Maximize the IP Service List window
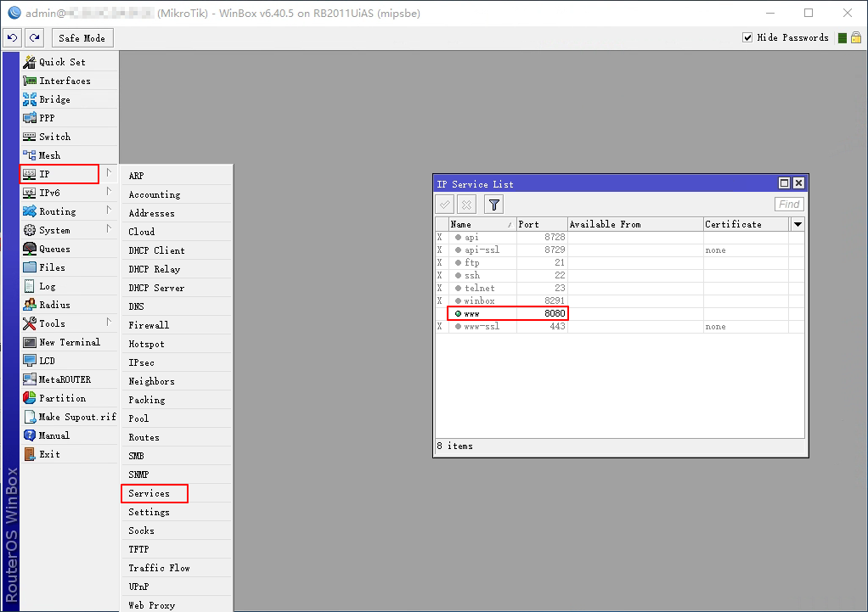This screenshot has width=868, height=612. coord(784,183)
